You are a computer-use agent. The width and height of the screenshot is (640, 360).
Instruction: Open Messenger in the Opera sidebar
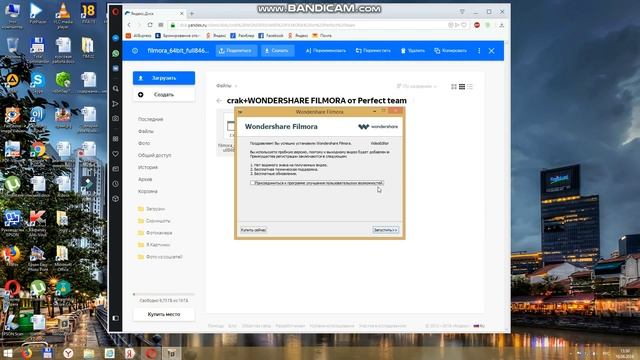point(116,38)
